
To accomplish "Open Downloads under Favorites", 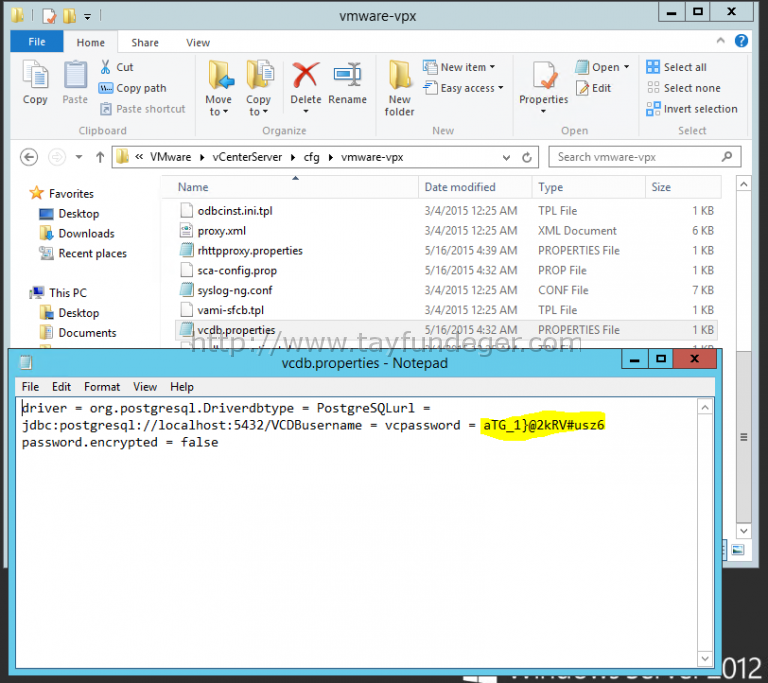I will click(86, 234).
